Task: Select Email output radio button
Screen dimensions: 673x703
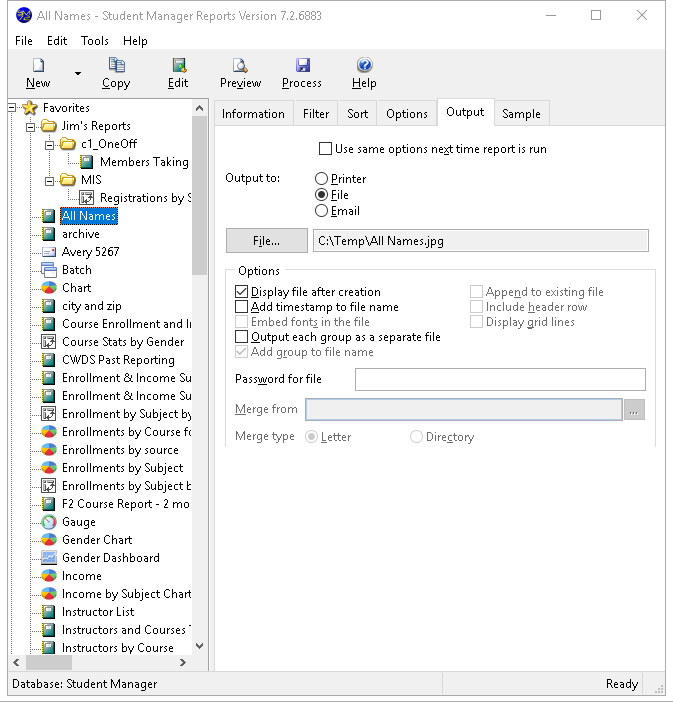Action: click(321, 211)
